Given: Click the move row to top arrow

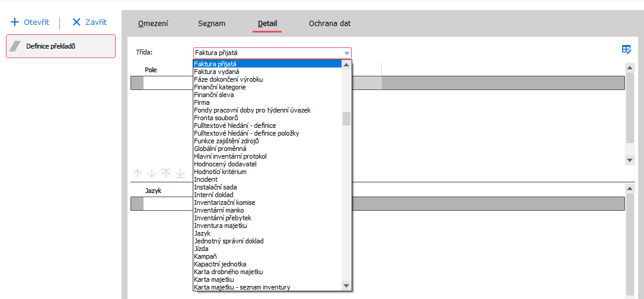Looking at the screenshot, I should [x=166, y=173].
